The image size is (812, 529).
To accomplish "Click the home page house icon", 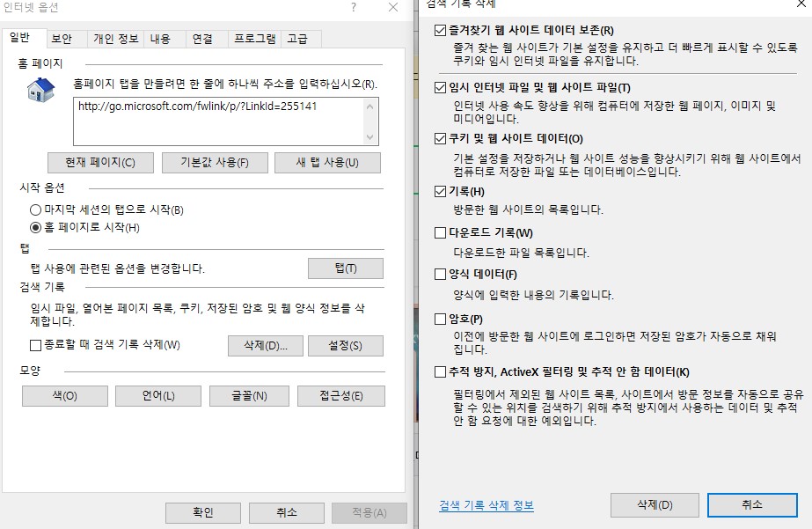I will coord(41,90).
